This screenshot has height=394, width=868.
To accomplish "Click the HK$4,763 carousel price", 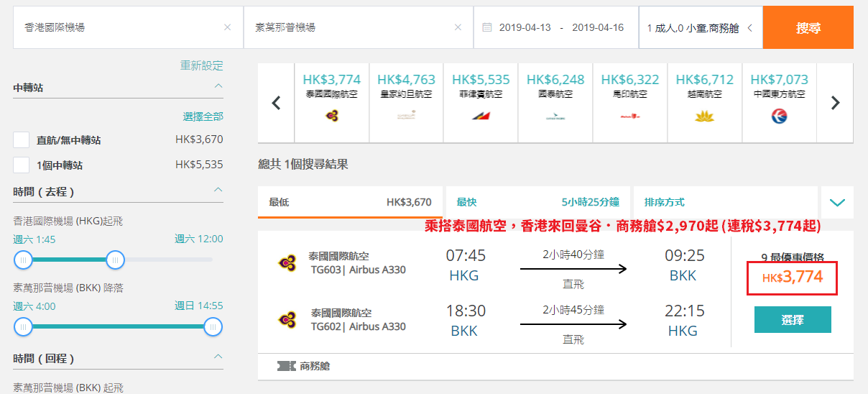I will (x=406, y=80).
